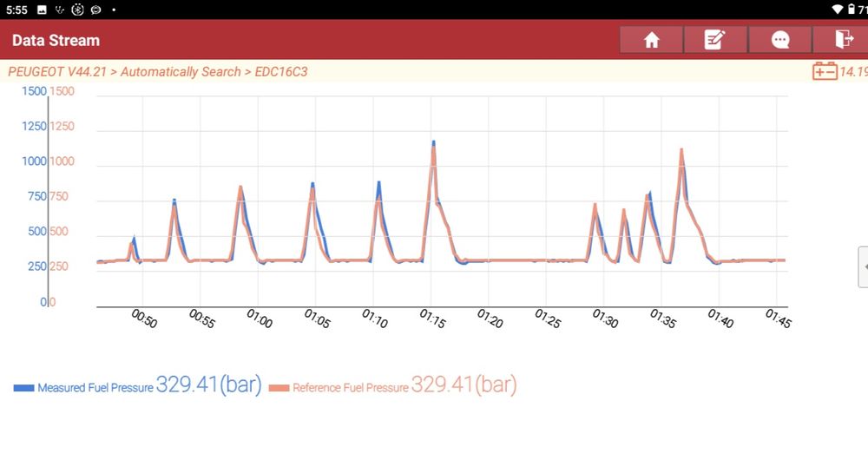Click the Data Stream title

(56, 41)
